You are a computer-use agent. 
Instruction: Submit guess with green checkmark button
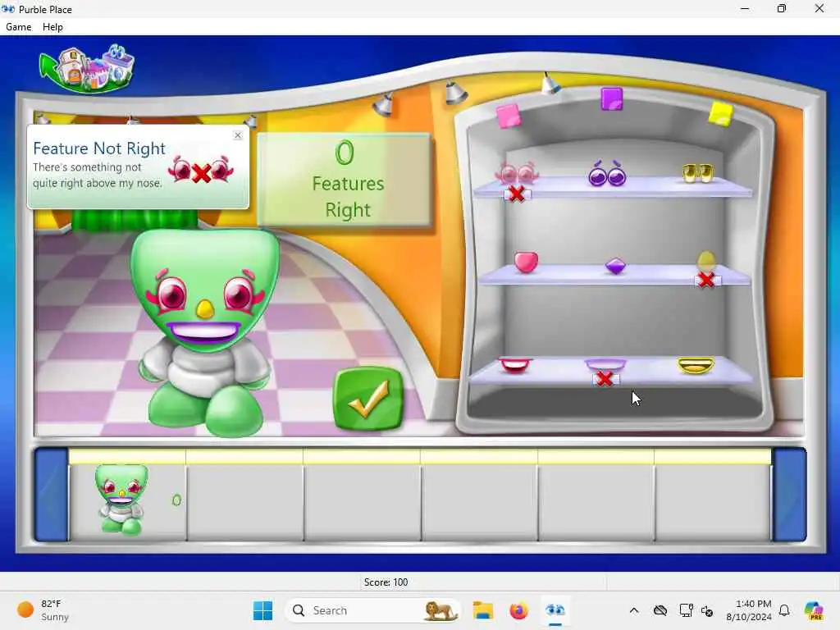click(x=368, y=399)
